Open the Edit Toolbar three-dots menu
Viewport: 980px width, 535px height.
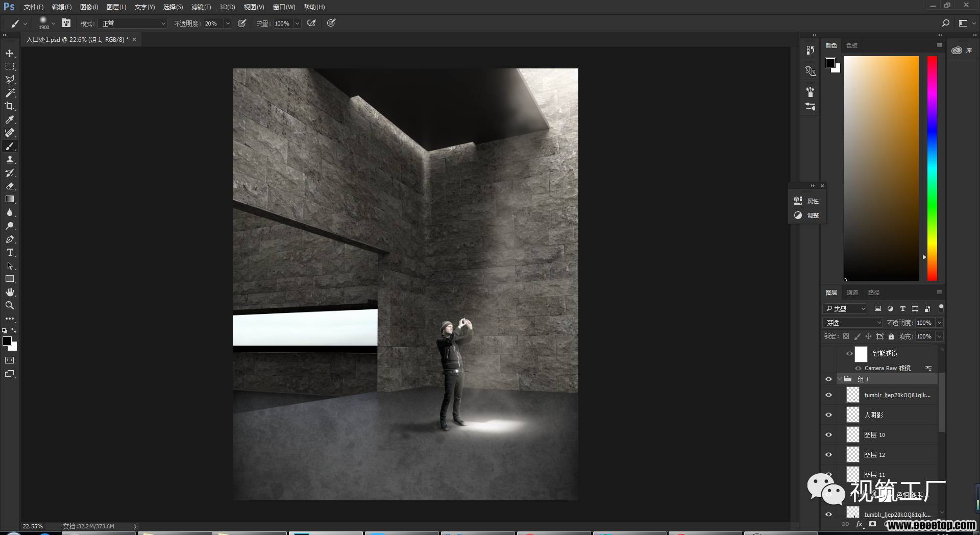(x=10, y=319)
